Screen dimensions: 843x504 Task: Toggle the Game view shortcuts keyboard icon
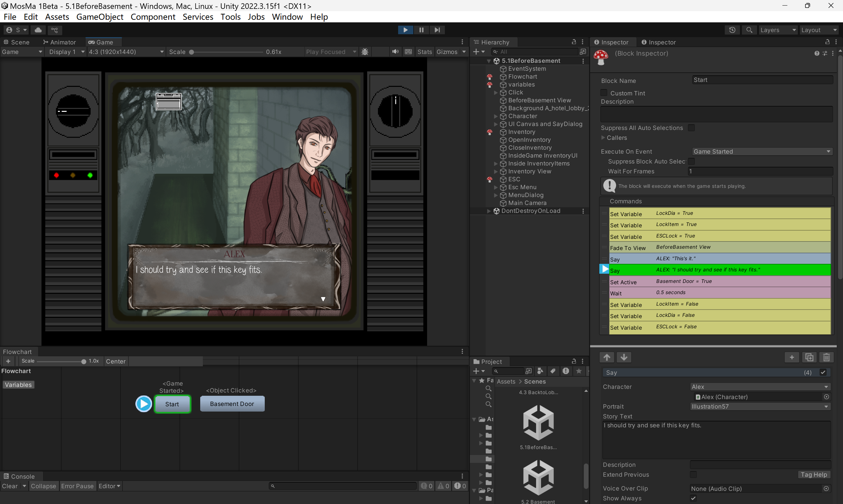point(408,52)
